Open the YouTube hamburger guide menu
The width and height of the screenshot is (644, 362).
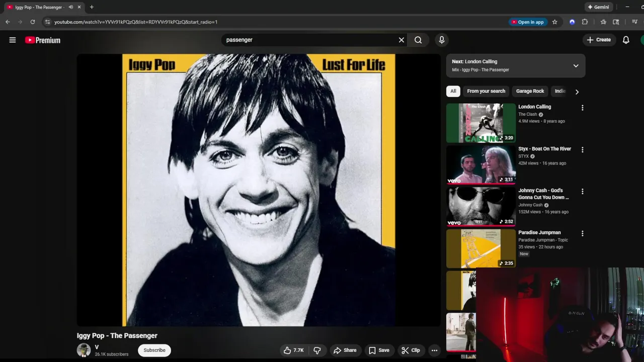[13, 40]
